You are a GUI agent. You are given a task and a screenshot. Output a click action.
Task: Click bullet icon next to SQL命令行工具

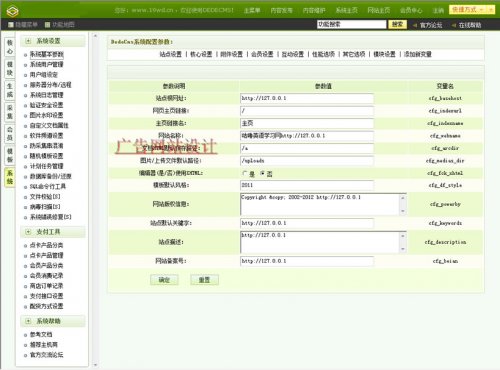(26, 187)
